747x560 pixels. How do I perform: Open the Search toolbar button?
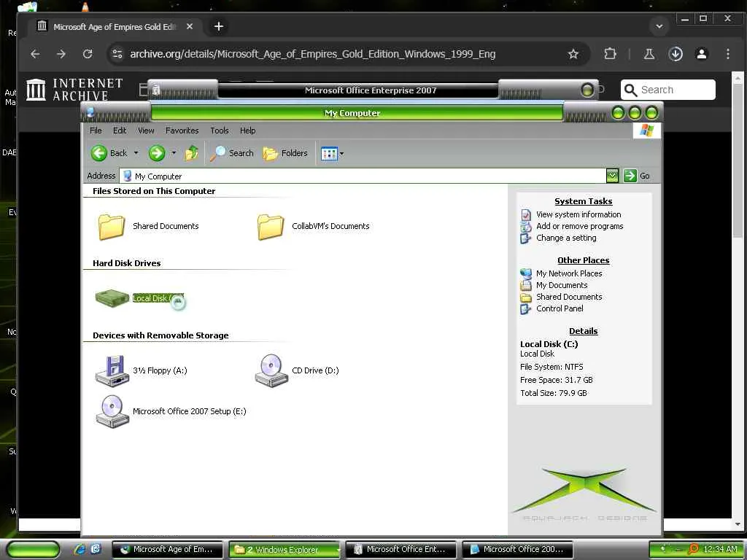coord(232,153)
